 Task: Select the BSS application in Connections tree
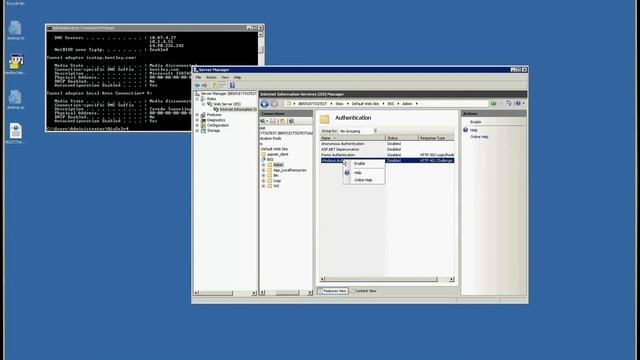(x=270, y=160)
